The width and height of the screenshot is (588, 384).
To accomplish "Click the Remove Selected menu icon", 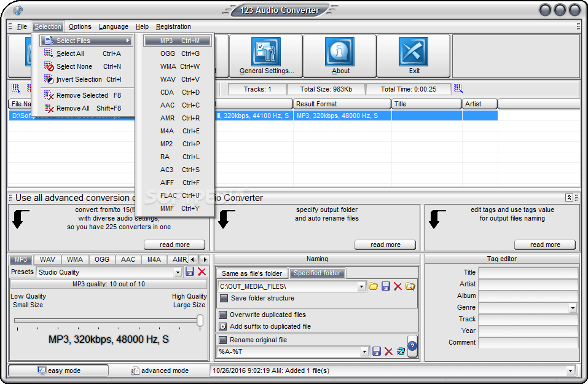I will click(49, 95).
